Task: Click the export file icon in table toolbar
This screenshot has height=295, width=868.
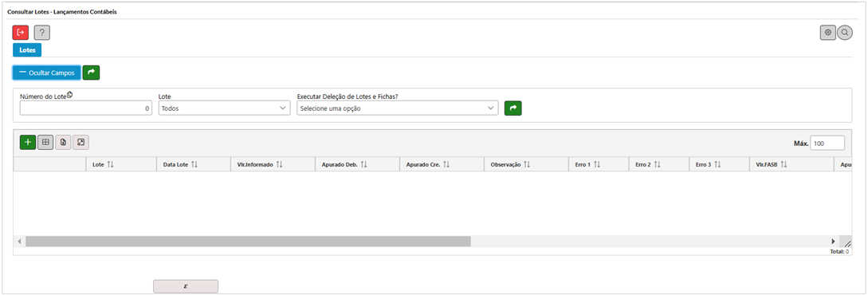Action: 63,142
